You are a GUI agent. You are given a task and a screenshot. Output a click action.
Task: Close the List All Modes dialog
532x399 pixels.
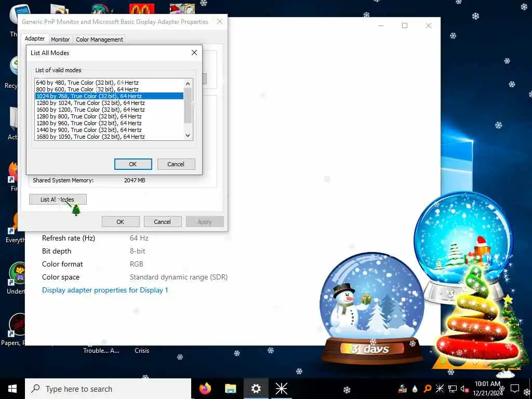point(194,52)
